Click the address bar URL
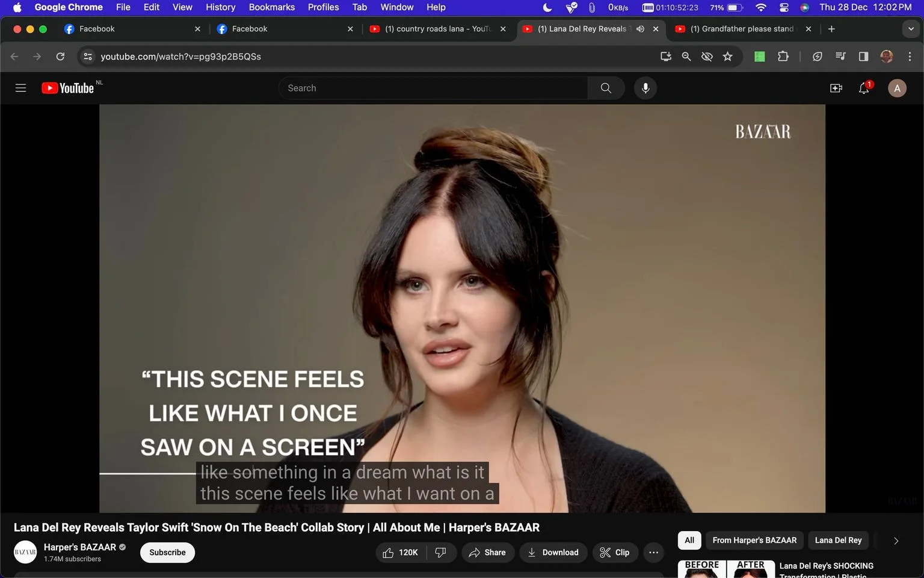 pyautogui.click(x=181, y=57)
